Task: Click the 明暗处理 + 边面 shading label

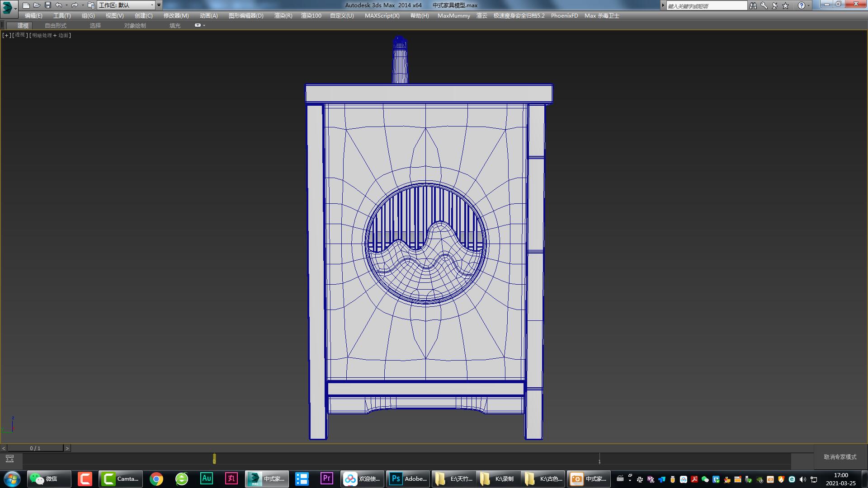Action: [51, 35]
